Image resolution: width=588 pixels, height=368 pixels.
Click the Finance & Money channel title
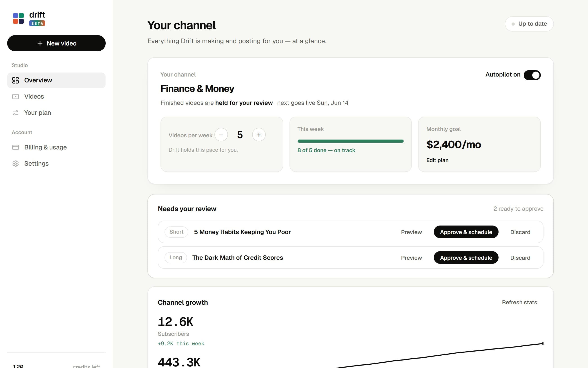197,89
